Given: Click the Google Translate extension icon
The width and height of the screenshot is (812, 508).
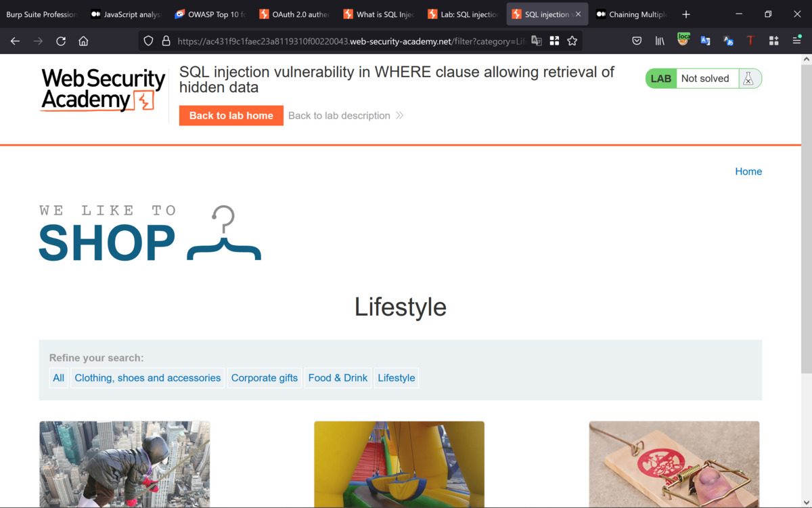Looking at the screenshot, I should tap(706, 41).
